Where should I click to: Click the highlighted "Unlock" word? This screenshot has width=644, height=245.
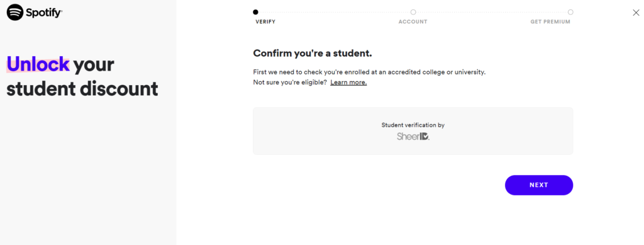[x=38, y=64]
